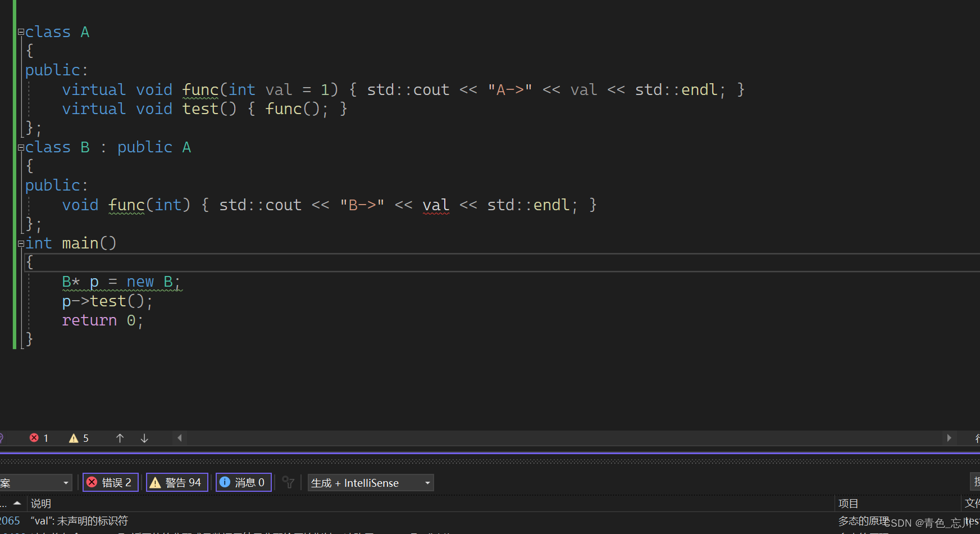Collapse the class A code block

coord(21,32)
